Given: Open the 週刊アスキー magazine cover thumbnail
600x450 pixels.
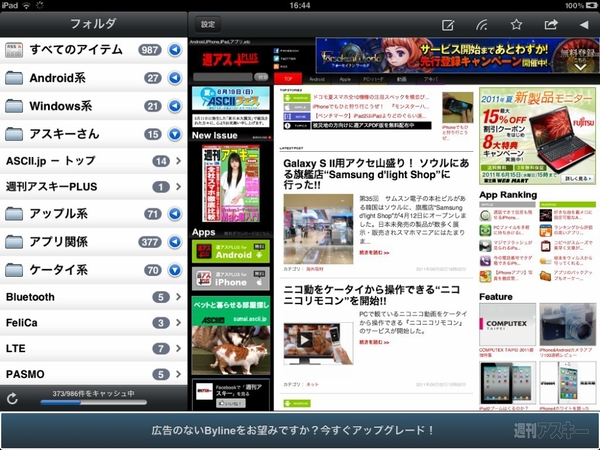Looking at the screenshot, I should pos(231,183).
